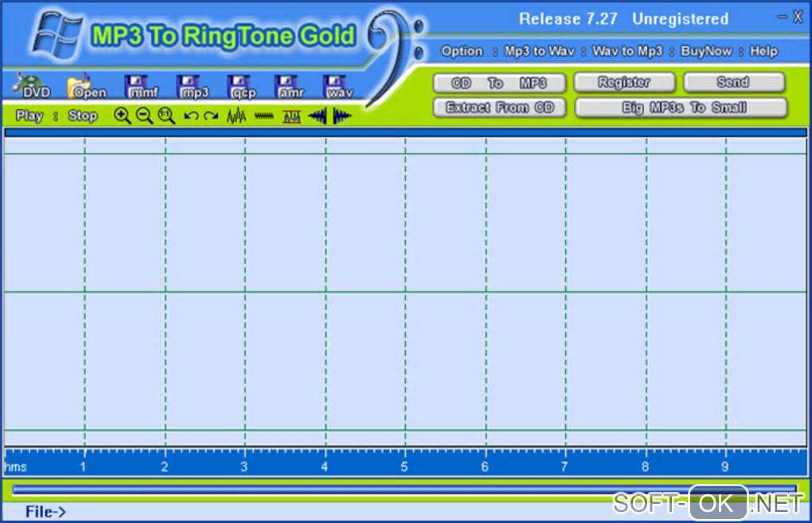The height and width of the screenshot is (523, 812).
Task: Start playback with Play
Action: coord(29,115)
